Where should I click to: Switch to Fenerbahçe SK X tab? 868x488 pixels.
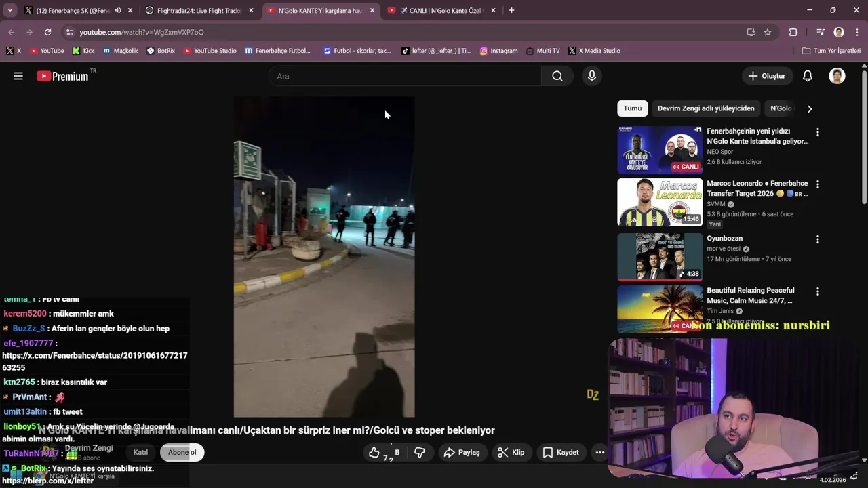coord(73,10)
